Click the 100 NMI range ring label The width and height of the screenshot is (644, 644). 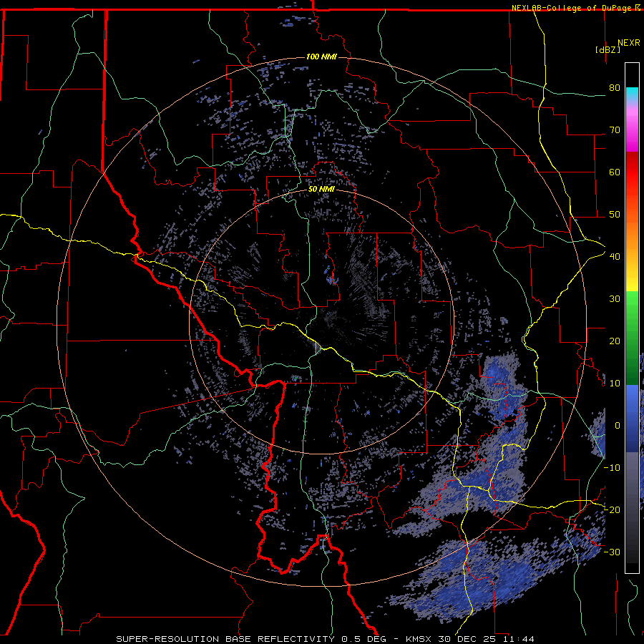pos(321,57)
